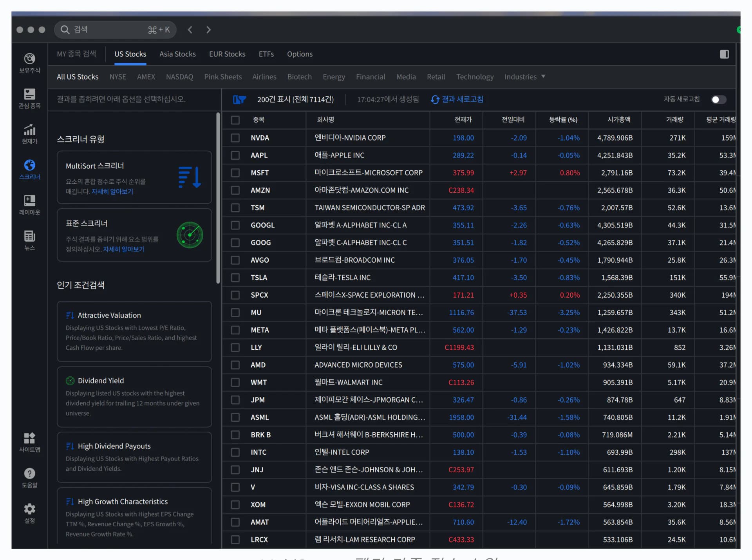Click the ASML price 1958.00
The width and height of the screenshot is (752, 560).
(461, 417)
